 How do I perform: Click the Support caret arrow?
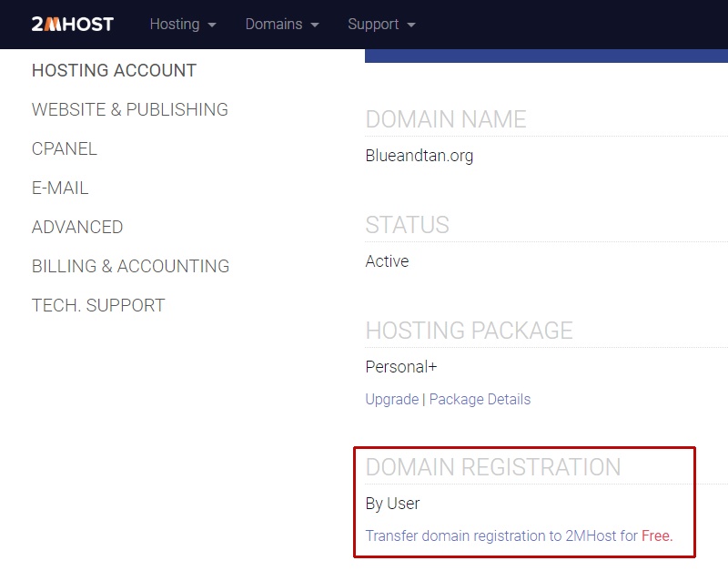[411, 25]
